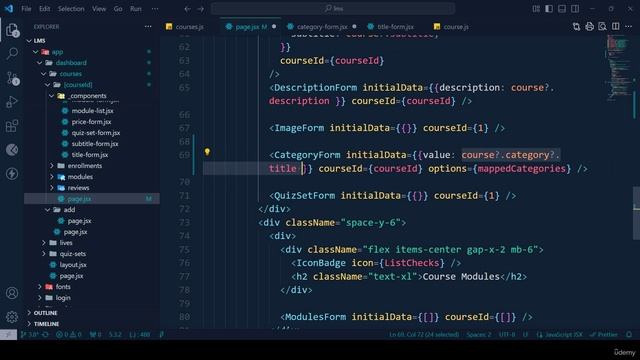The width and height of the screenshot is (640, 360).
Task: Click the Go Forward navigation arrow
Action: (200, 9)
